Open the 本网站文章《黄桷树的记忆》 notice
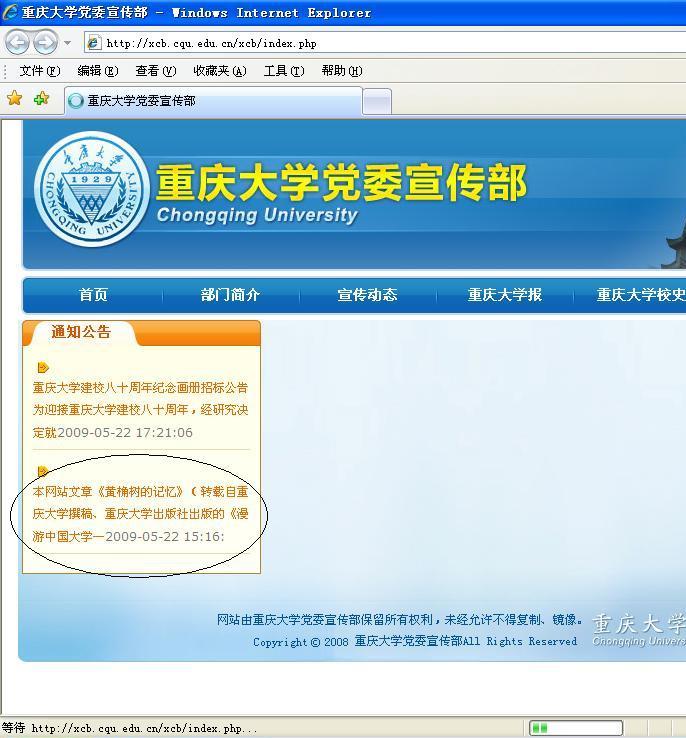This screenshot has width=686, height=738. (140, 514)
